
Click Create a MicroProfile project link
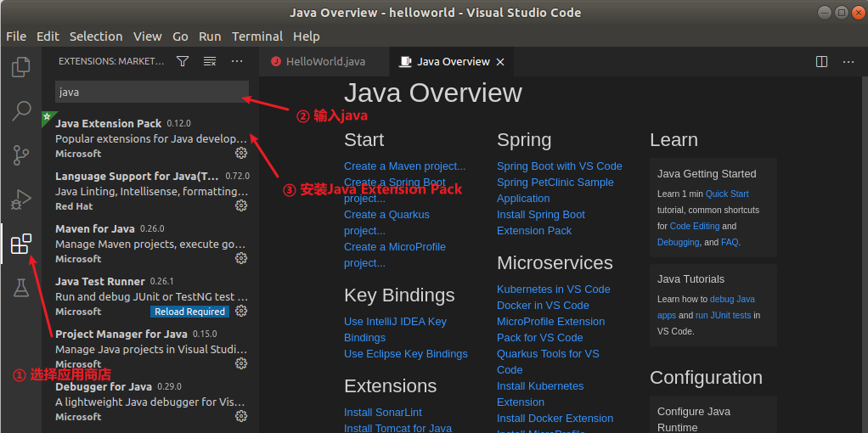coord(395,255)
